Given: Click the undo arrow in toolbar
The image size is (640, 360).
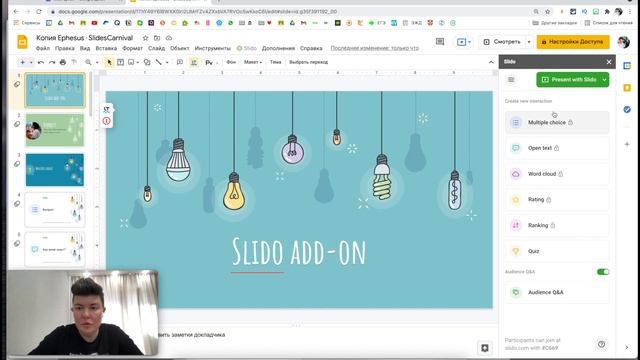Looking at the screenshot, I should coord(41,62).
